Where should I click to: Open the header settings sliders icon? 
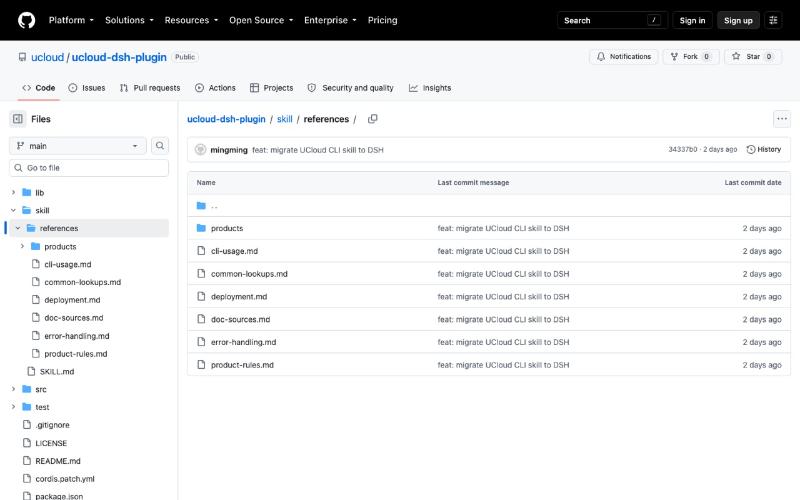pos(773,20)
